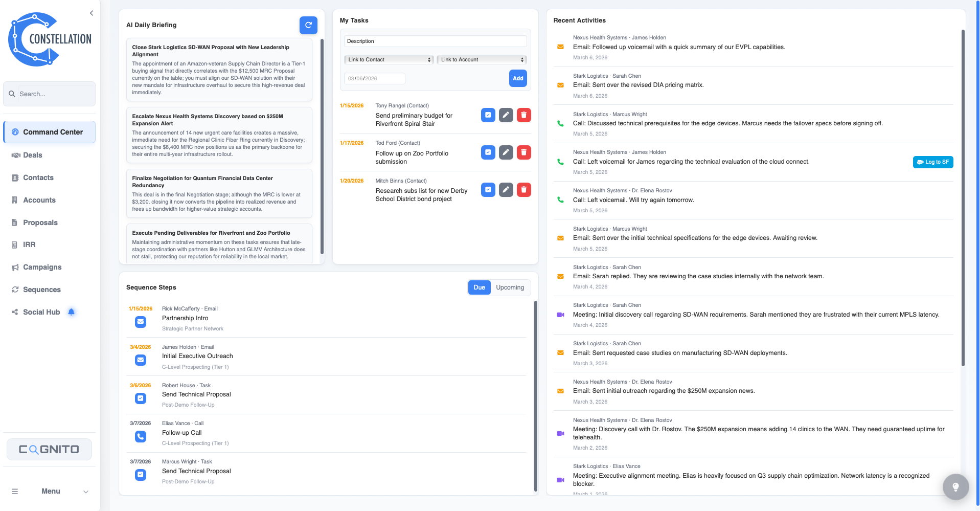Select Command Center in the navigation
The width and height of the screenshot is (980, 511).
click(x=53, y=132)
